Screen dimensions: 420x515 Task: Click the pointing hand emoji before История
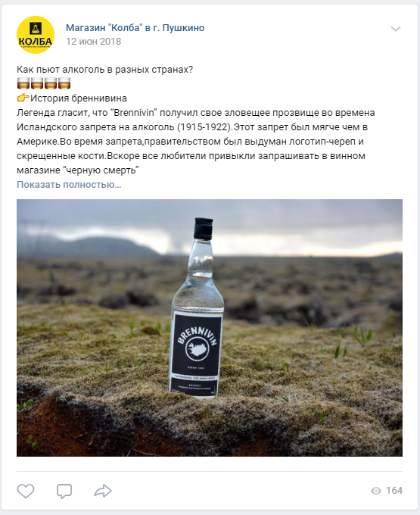click(x=23, y=98)
